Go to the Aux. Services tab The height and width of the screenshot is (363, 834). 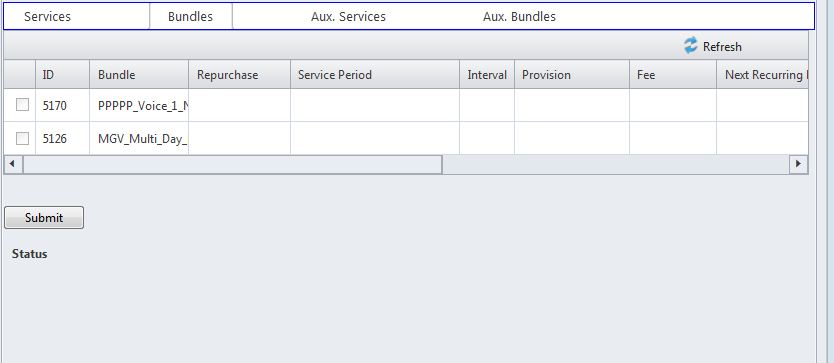[x=348, y=16]
